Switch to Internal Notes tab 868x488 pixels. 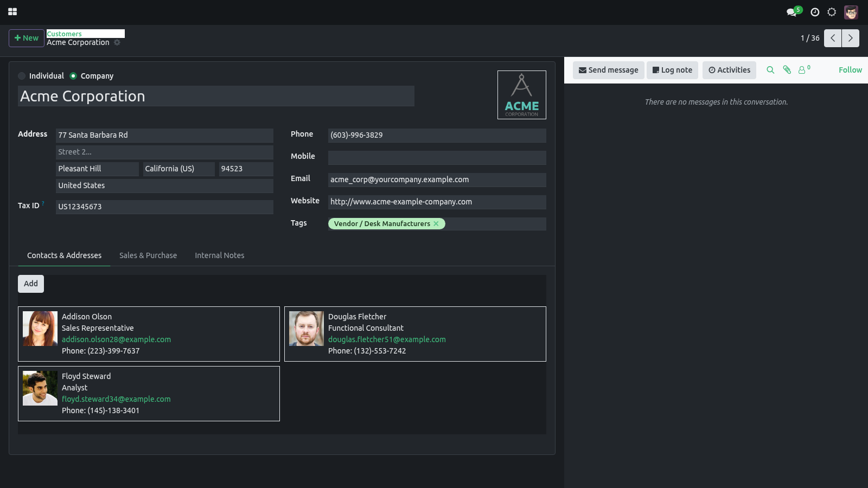pyautogui.click(x=220, y=255)
